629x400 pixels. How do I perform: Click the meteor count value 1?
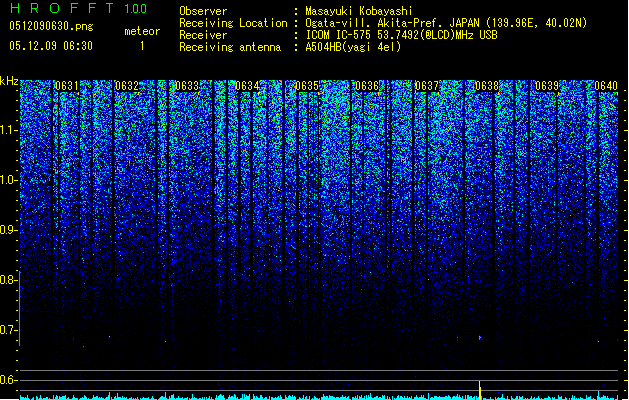[x=142, y=46]
